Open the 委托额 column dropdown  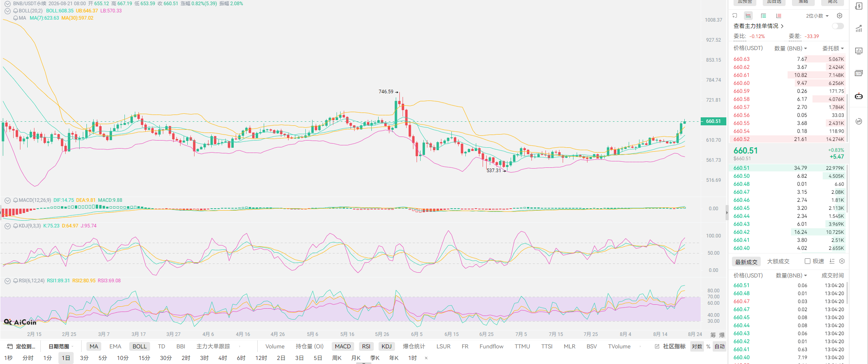point(833,48)
